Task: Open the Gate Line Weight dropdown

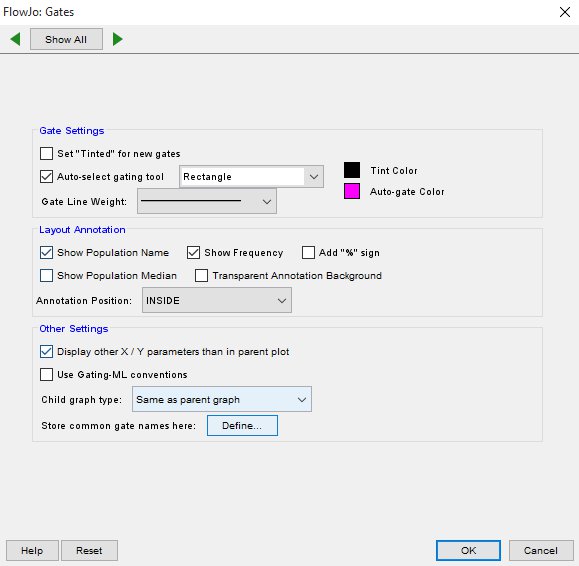Action: 207,201
